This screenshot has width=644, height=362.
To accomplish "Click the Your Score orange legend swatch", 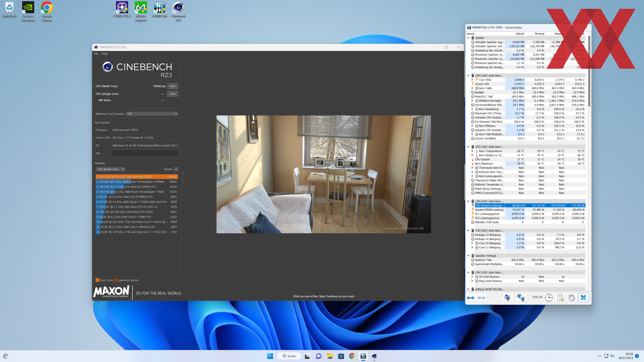I will click(97, 280).
